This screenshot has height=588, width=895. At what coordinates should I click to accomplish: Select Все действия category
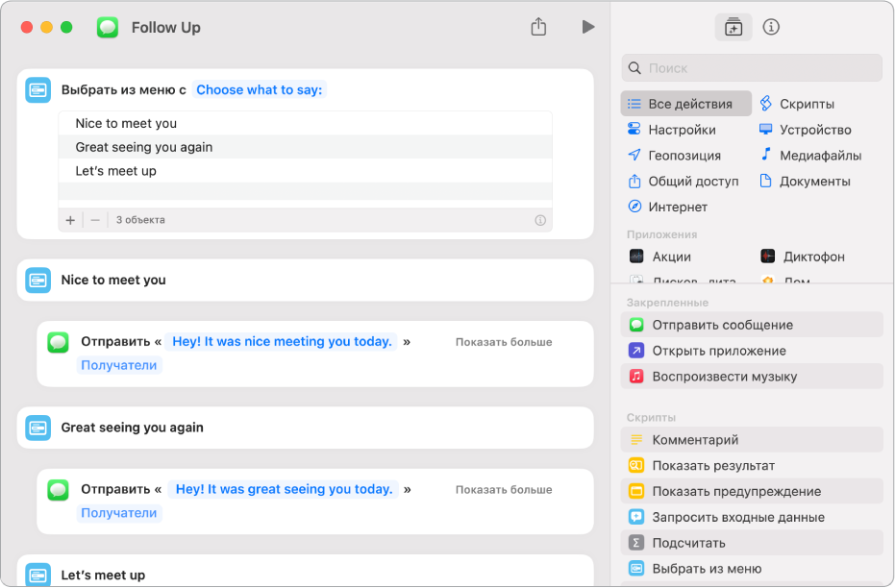coord(685,104)
